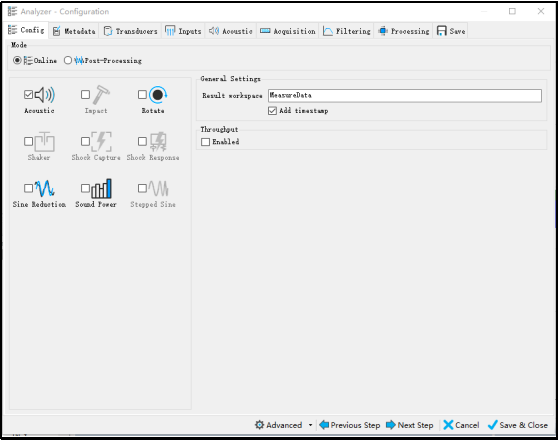Click the Previous Step left arrow icon
Viewport: 559px width, 440px height.
click(324, 425)
